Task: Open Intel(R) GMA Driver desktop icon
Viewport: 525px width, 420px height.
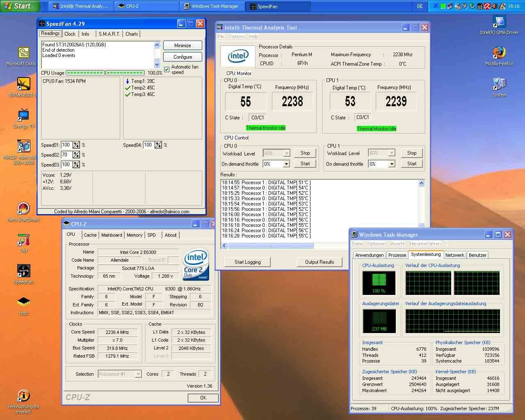Action: [499, 22]
